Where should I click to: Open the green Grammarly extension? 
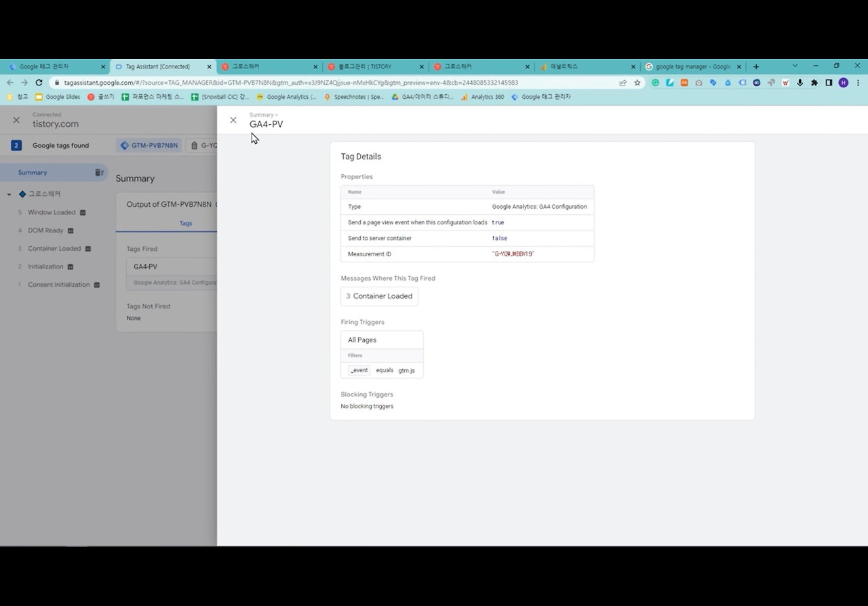coord(655,83)
